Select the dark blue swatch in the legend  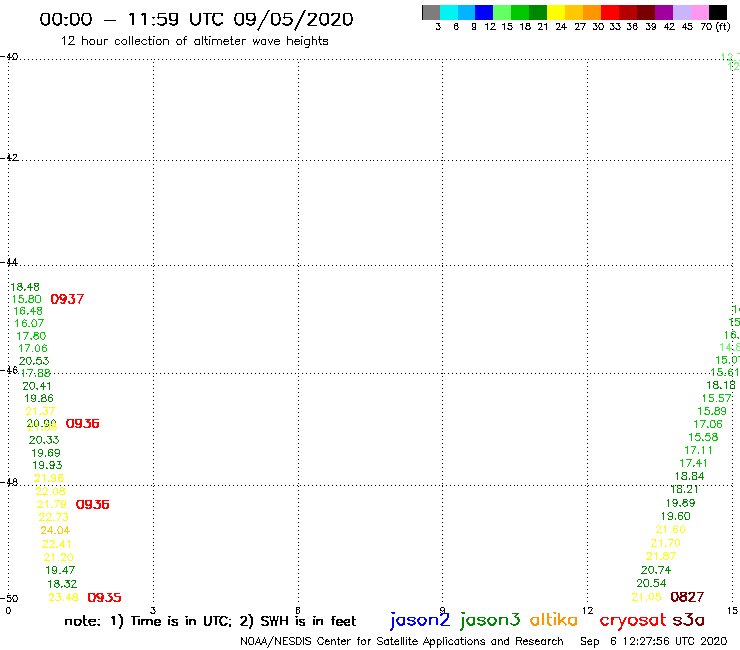point(484,12)
